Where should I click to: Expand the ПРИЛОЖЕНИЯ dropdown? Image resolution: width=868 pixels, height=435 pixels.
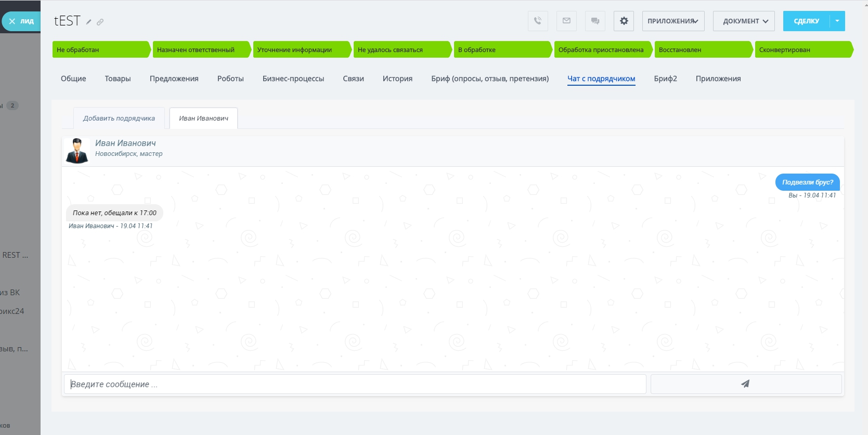(673, 21)
